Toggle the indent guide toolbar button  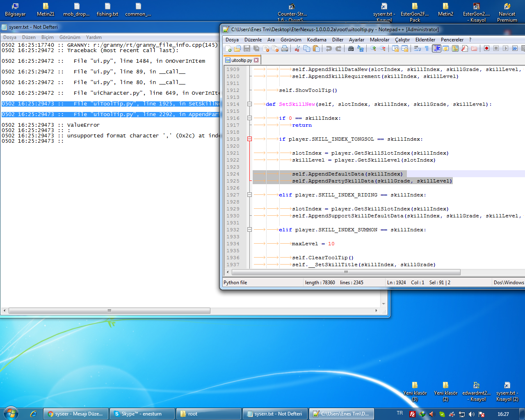click(436, 48)
